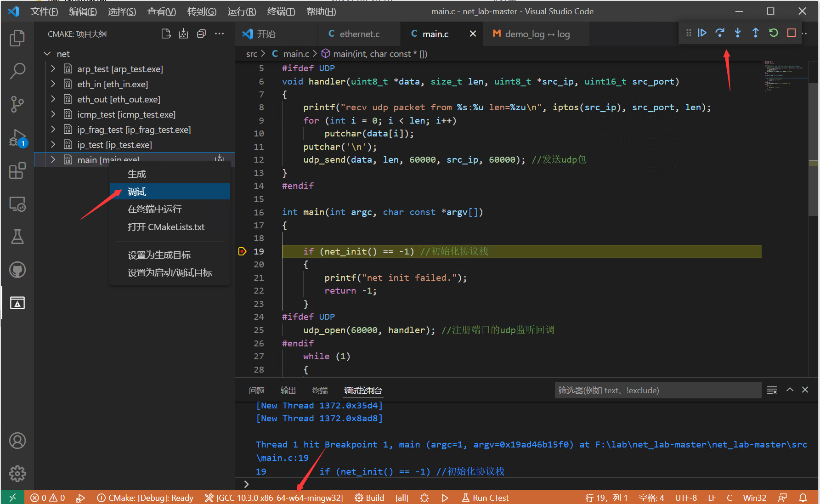Expand the arp_test target
This screenshot has width=820, height=504.
(x=53, y=69)
